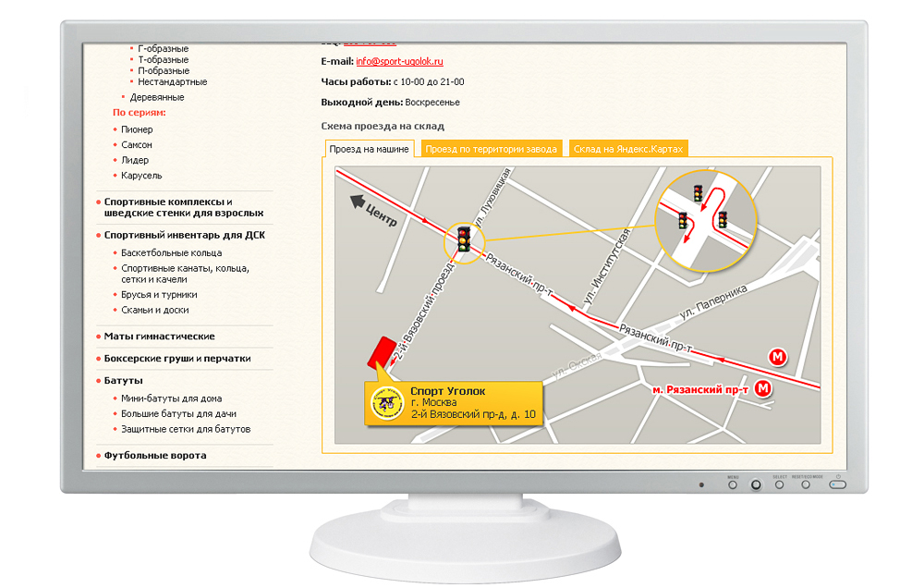924x588 pixels.
Task: Click the Часы работы line
Action: pyautogui.click(x=393, y=82)
